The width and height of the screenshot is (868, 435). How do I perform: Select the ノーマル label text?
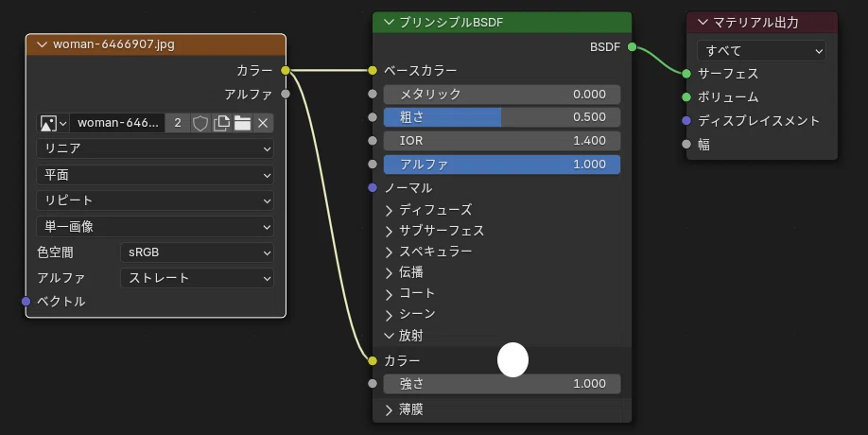click(408, 187)
